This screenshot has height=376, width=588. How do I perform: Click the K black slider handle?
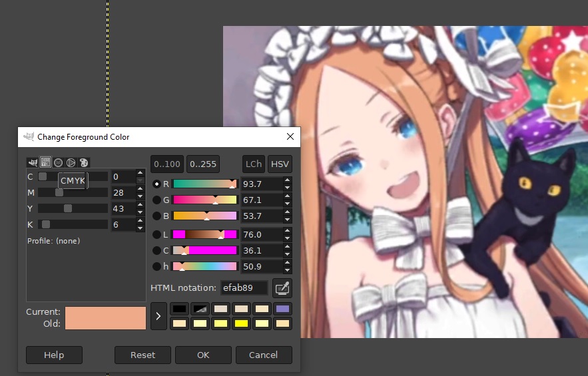(x=46, y=224)
